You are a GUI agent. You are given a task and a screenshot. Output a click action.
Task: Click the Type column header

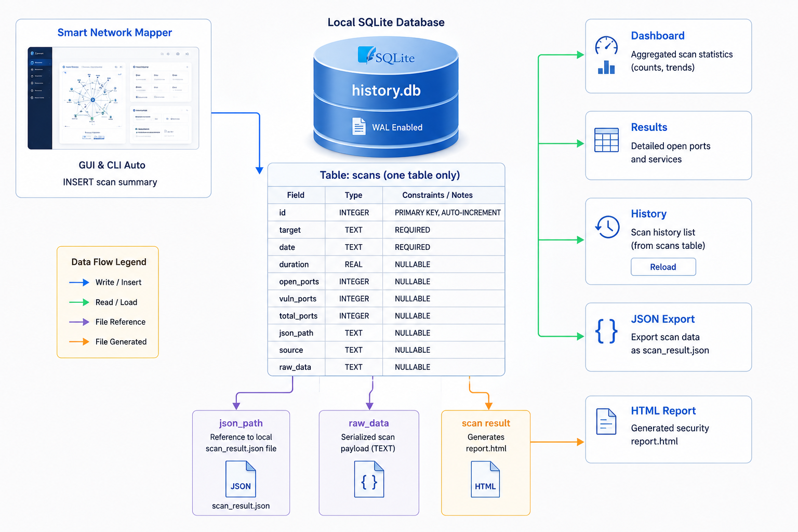tap(353, 195)
